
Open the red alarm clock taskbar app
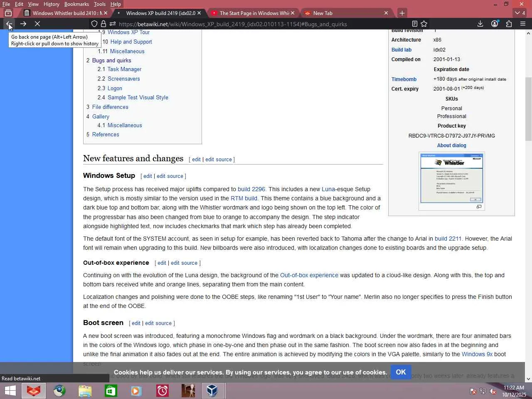tap(162, 391)
